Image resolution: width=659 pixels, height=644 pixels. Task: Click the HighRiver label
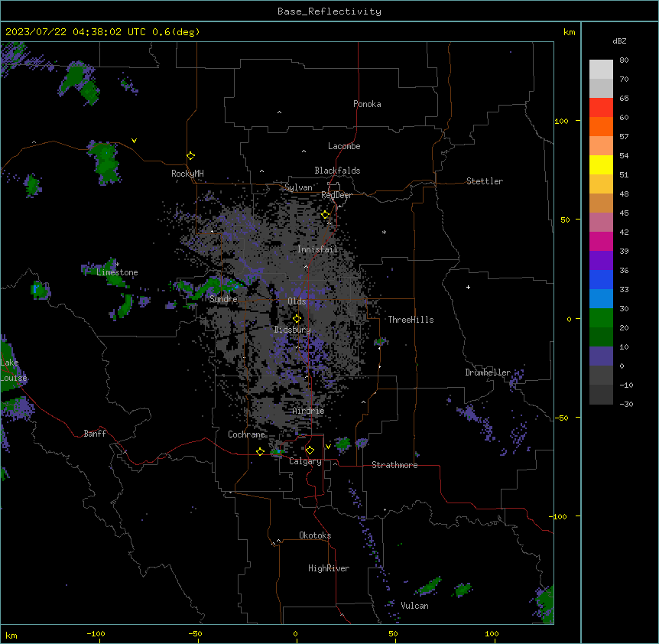coord(329,568)
